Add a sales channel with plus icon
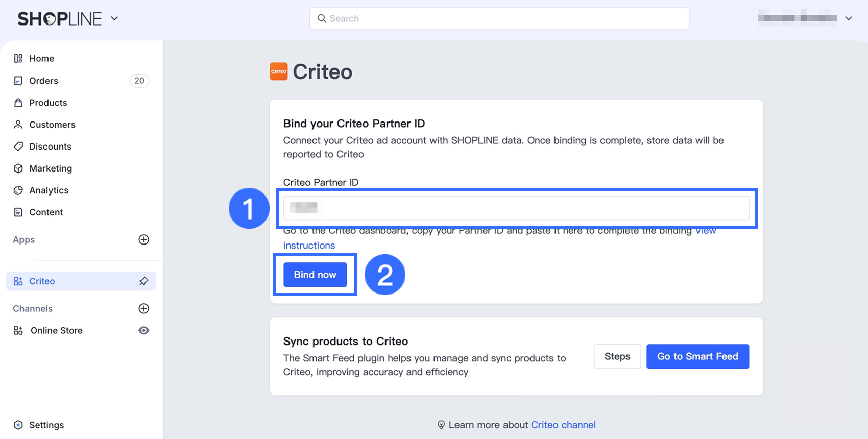The width and height of the screenshot is (868, 439). point(144,308)
